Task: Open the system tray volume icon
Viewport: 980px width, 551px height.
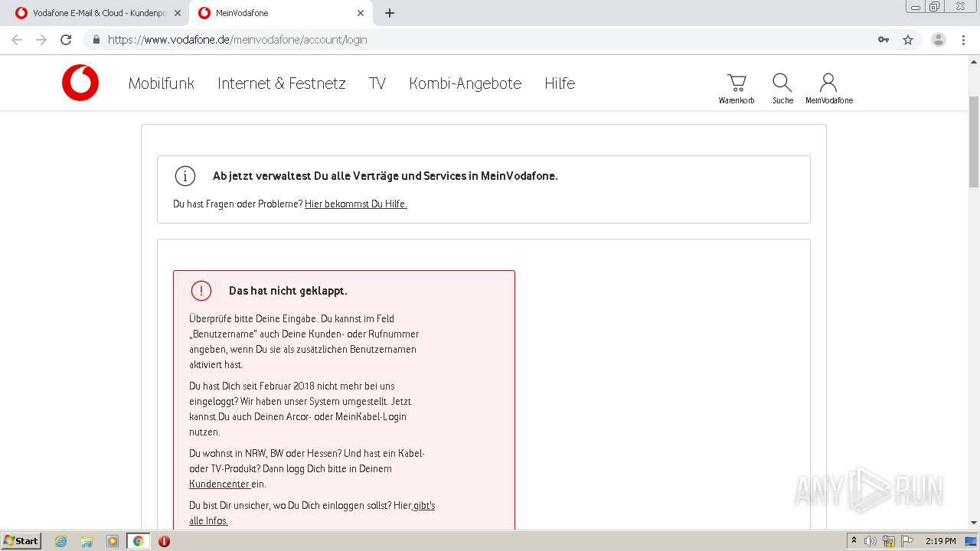Action: [871, 541]
